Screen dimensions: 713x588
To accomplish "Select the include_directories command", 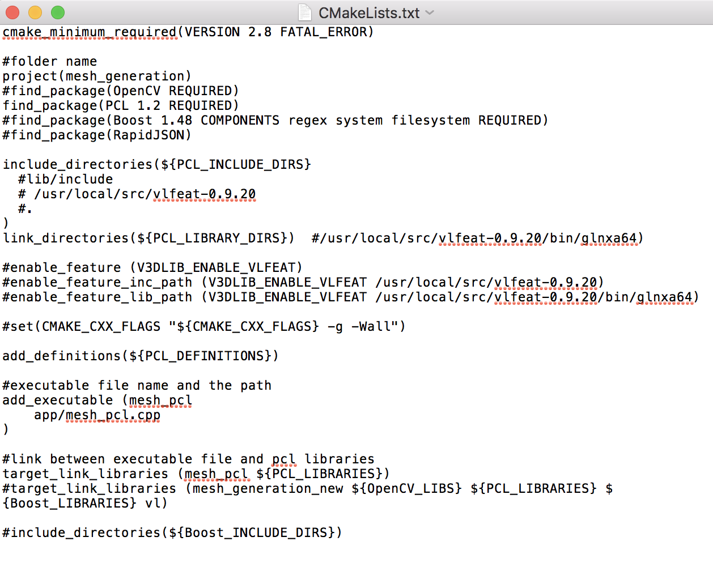I will pos(156,164).
